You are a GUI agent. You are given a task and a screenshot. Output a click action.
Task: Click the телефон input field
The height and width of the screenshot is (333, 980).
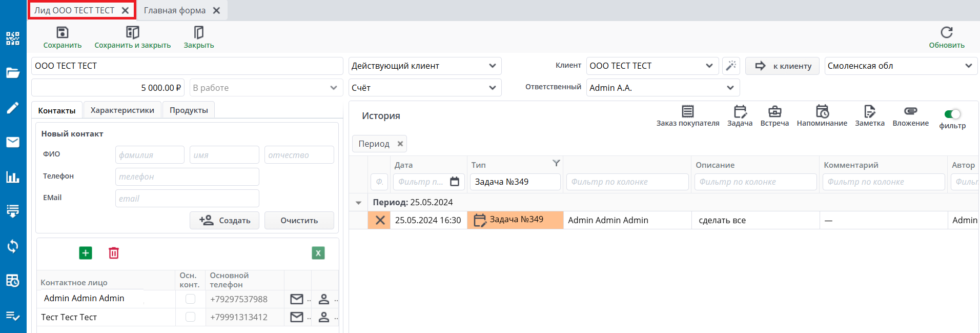187,177
